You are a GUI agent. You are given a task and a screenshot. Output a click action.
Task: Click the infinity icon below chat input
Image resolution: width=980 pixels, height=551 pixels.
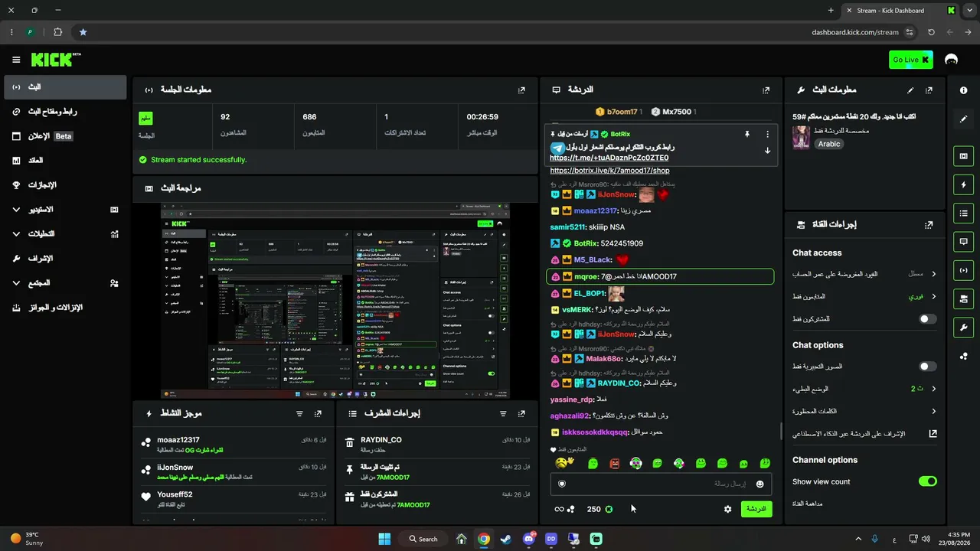[559, 509]
